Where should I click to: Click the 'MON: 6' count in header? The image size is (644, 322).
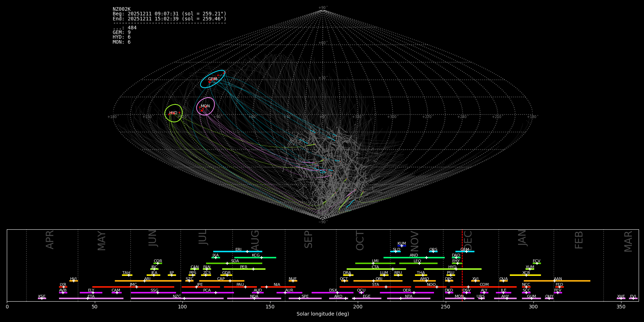click(122, 42)
